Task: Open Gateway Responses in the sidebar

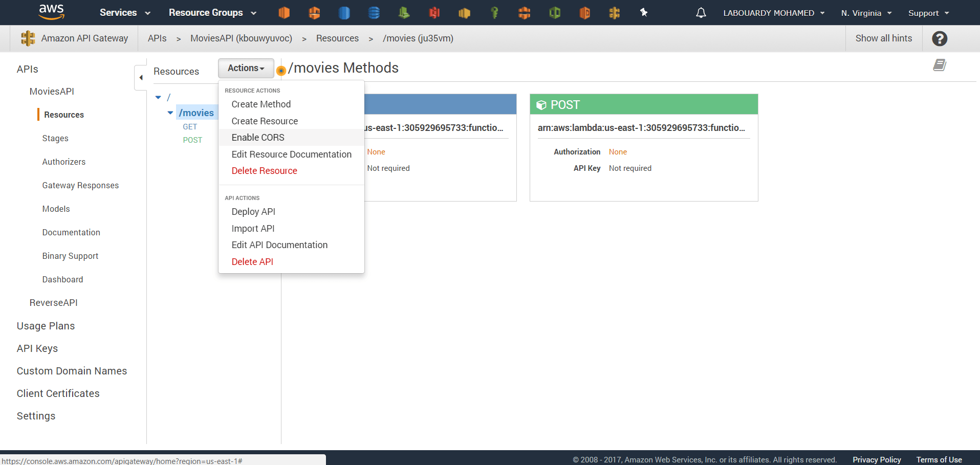Action: coord(80,186)
